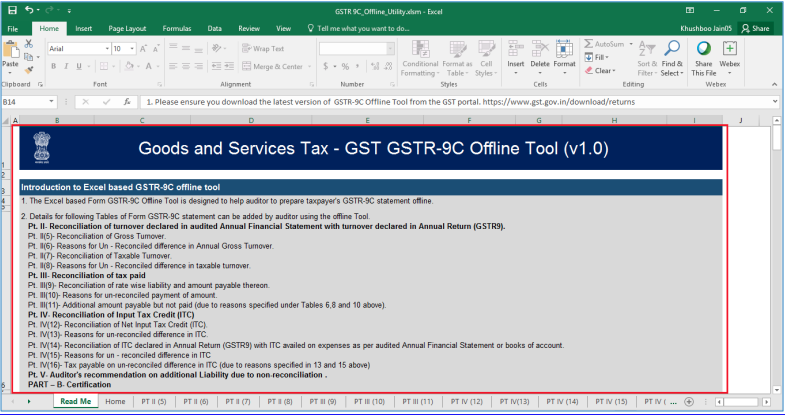Click Merge & Center button

tap(273, 66)
